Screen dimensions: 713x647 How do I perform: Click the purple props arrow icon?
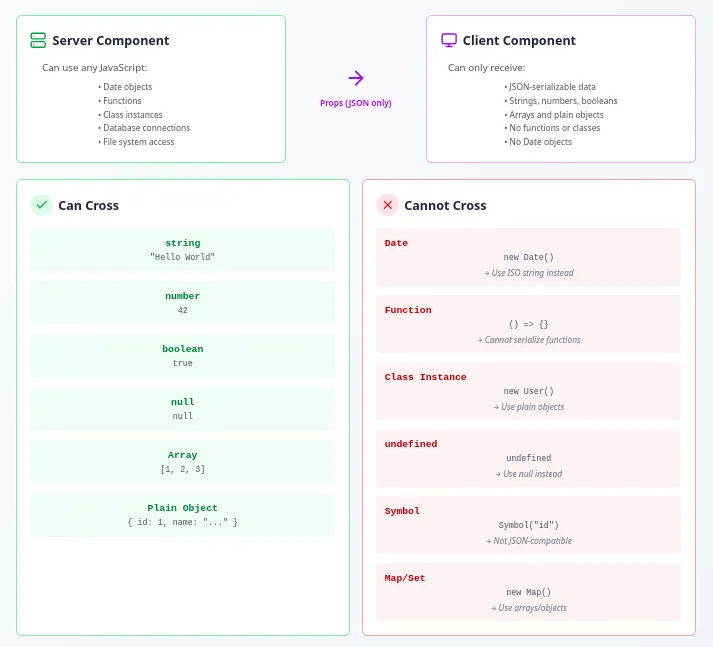pyautogui.click(x=356, y=78)
